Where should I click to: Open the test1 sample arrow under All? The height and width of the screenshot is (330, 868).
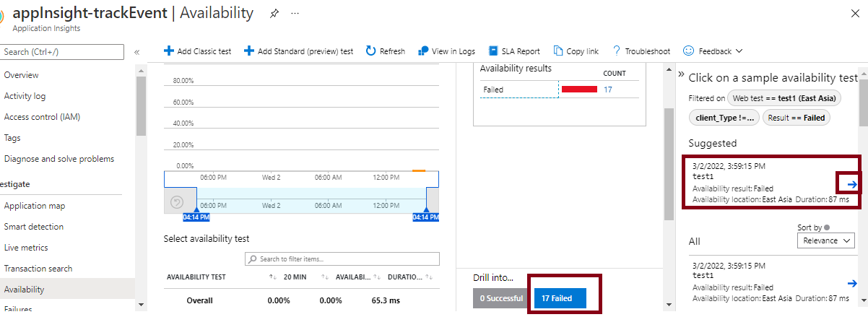[851, 284]
